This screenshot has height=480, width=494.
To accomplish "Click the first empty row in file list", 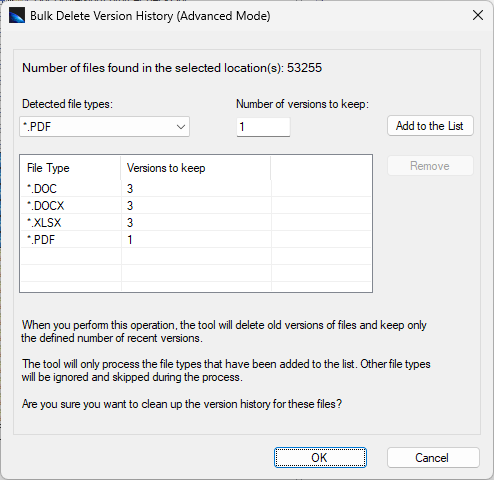I will tap(196, 256).
